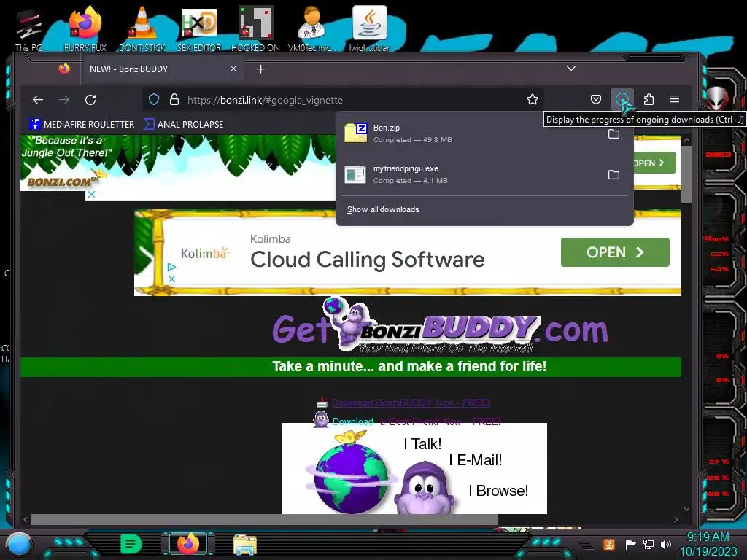This screenshot has height=560, width=747.
Task: Click the vertical page scrollbar thumb
Action: (x=686, y=174)
